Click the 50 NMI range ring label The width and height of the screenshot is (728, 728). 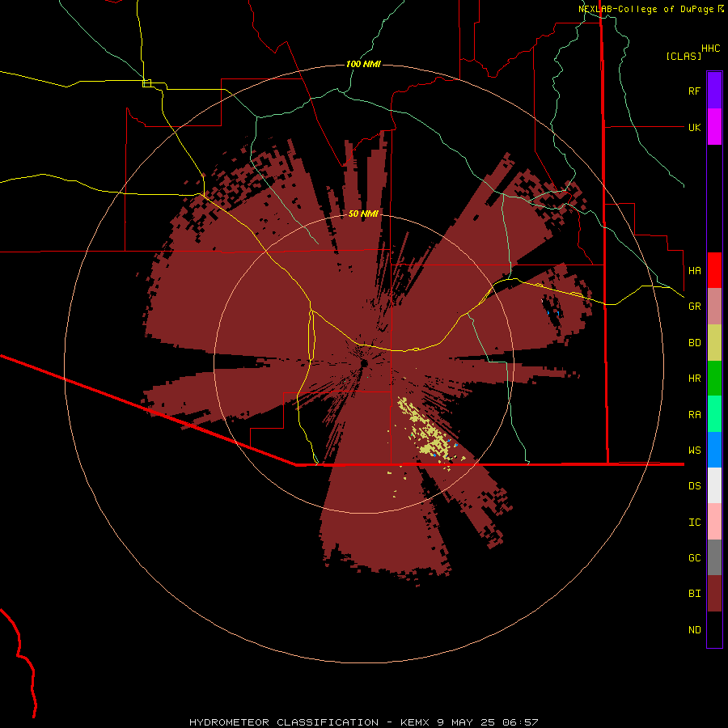(x=363, y=214)
